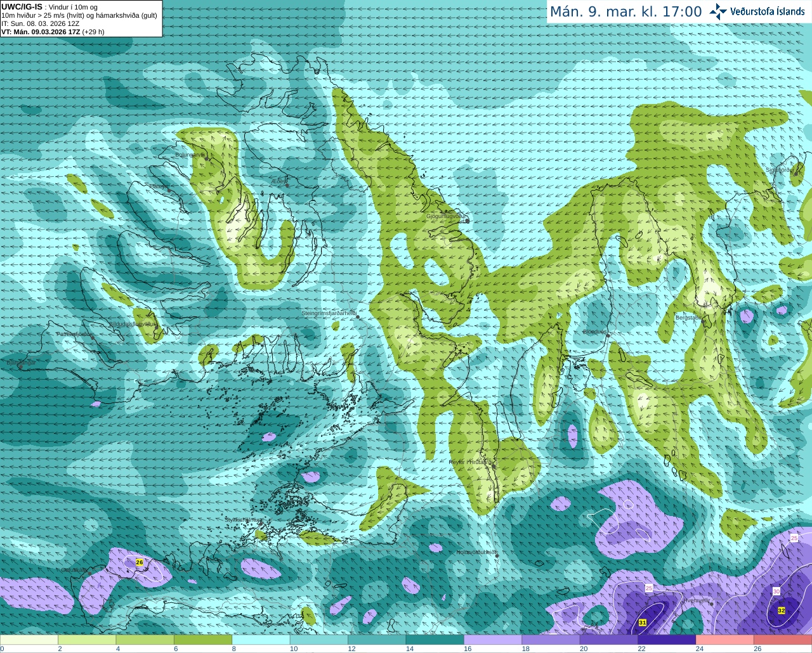Click the Patreksfjörður station label
812x653 pixels.
click(x=74, y=334)
